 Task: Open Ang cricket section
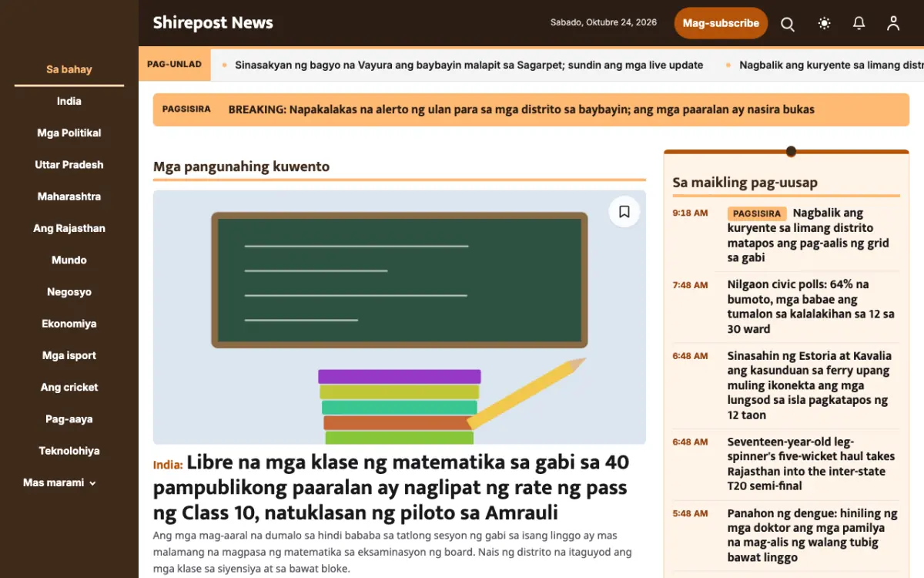pos(69,387)
